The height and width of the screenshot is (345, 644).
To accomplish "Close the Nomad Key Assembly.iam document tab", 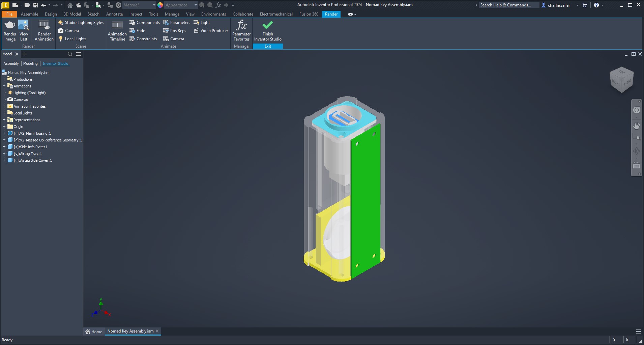I will point(157,331).
